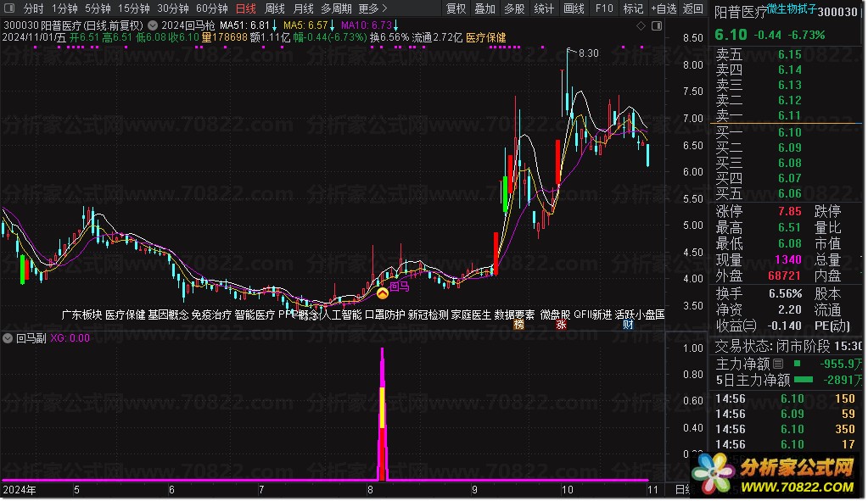Click the diamond icon at chart top right
868x501 pixels.
click(x=641, y=26)
